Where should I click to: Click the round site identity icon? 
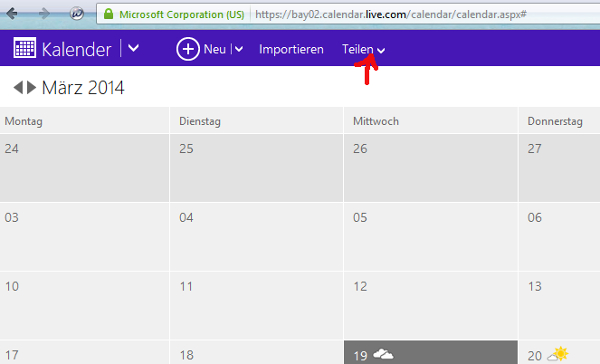coord(77,14)
